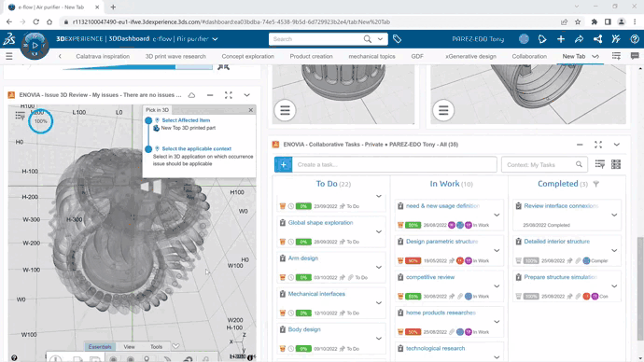Switch tasks to grid board view

point(616,164)
